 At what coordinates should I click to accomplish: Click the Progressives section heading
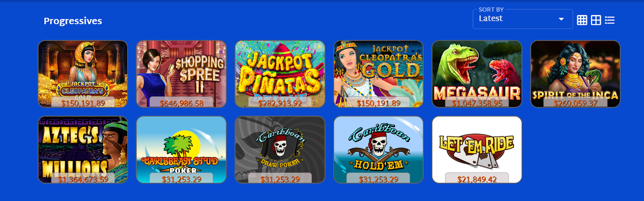pos(73,21)
